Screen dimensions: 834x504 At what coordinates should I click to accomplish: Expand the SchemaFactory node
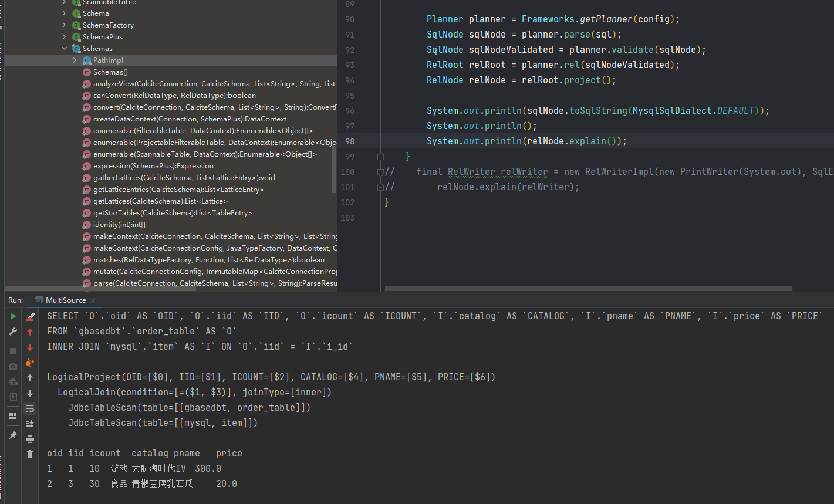[x=65, y=25]
